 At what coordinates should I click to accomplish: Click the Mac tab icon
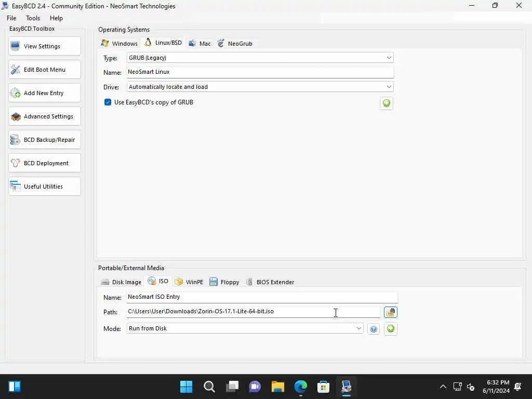pos(192,43)
